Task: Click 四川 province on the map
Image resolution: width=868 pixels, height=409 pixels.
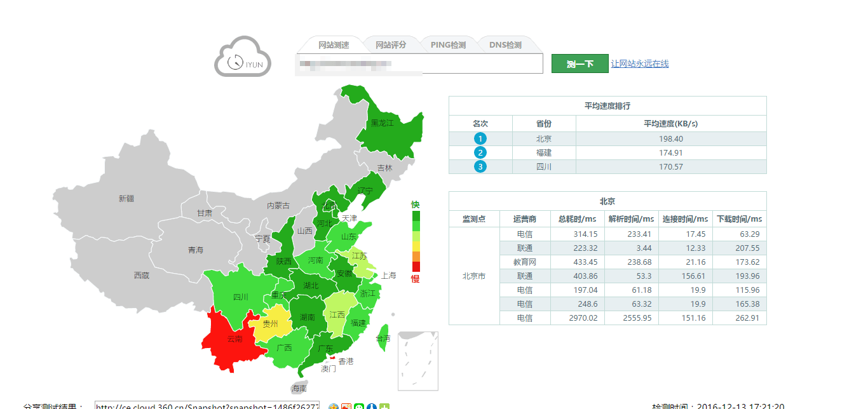Action: click(x=240, y=297)
